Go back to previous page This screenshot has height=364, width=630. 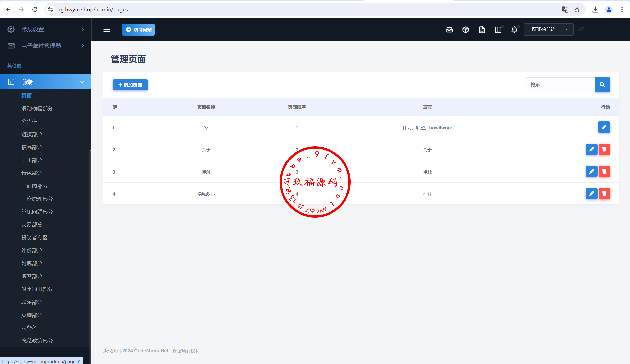(8, 10)
